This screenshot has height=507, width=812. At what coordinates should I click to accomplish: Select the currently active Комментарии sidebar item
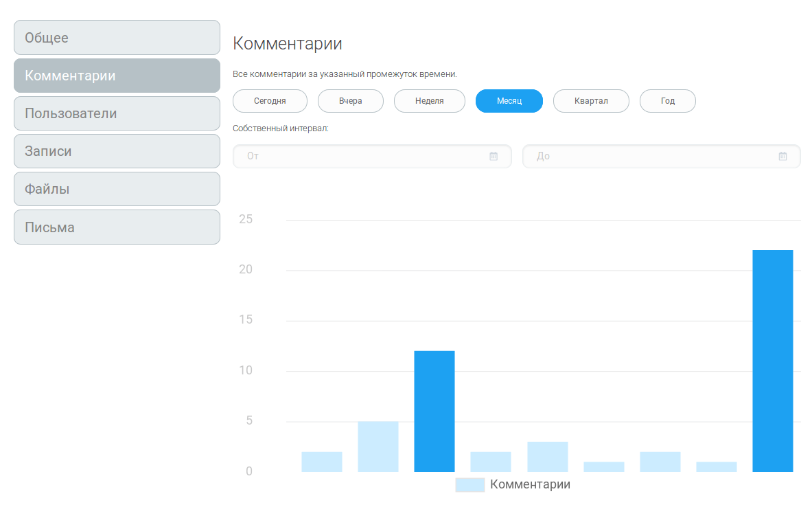pyautogui.click(x=117, y=75)
